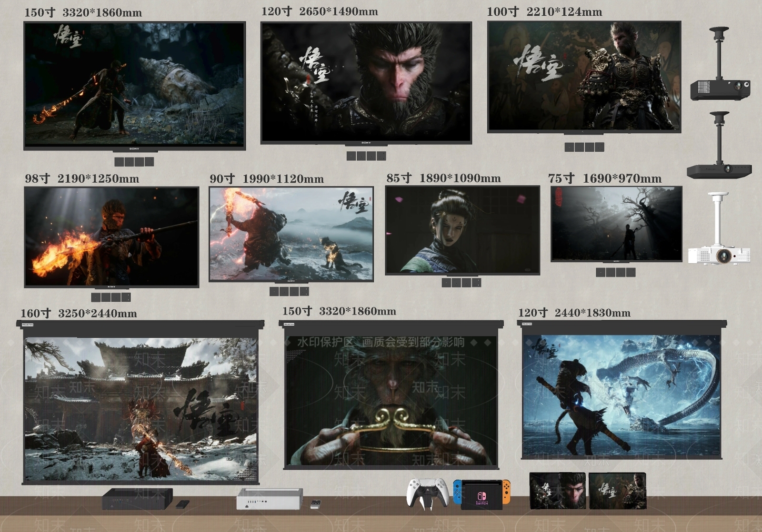Click the "100寸 2210*124mm" size label

click(x=544, y=11)
